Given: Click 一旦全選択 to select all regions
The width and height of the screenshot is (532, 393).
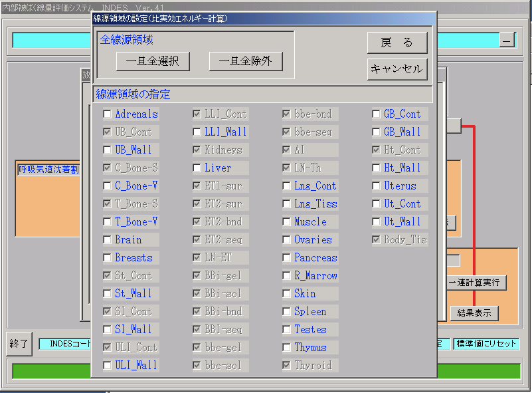Looking at the screenshot, I should [x=153, y=61].
